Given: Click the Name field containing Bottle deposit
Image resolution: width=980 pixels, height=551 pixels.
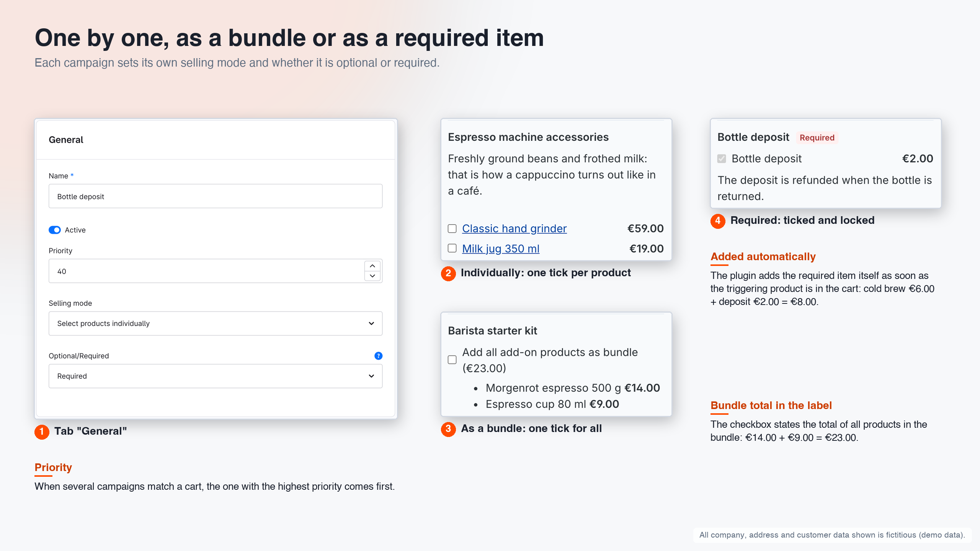Looking at the screenshot, I should (216, 196).
